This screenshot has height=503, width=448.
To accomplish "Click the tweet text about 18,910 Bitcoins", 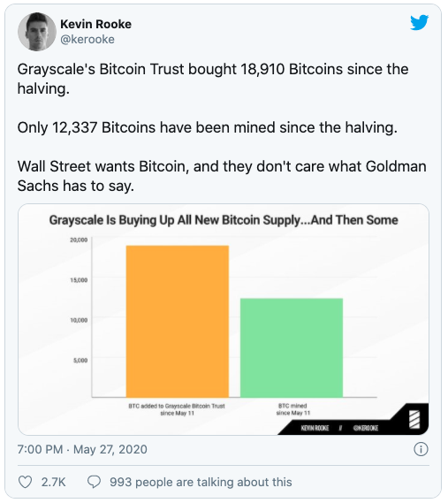I will pos(213,79).
